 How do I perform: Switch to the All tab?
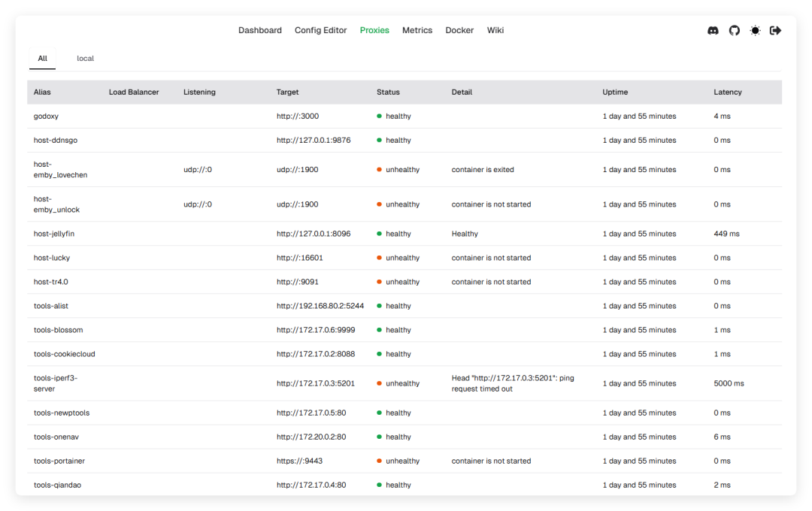[x=43, y=59]
